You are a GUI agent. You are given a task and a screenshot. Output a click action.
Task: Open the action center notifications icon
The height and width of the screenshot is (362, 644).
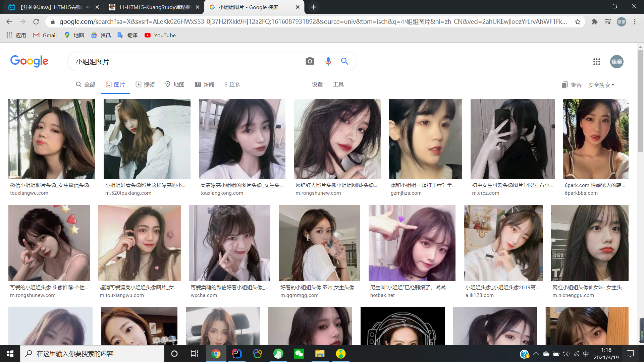630,354
